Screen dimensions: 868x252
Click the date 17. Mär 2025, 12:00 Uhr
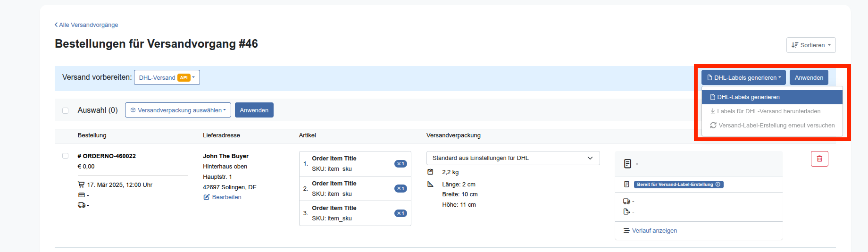[x=119, y=185]
